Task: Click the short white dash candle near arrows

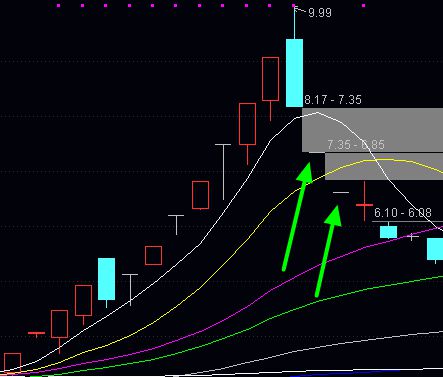Action: (x=341, y=192)
